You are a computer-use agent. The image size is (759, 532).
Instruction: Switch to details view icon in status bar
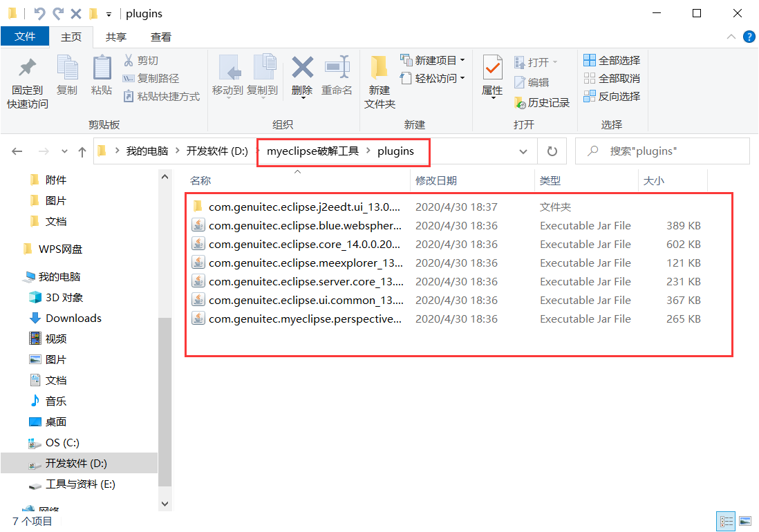pyautogui.click(x=726, y=522)
